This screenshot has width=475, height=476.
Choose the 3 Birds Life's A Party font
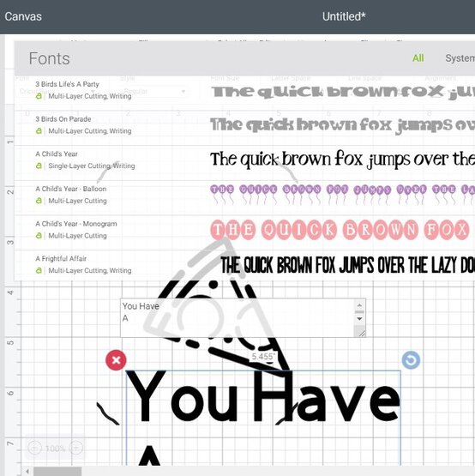point(67,84)
